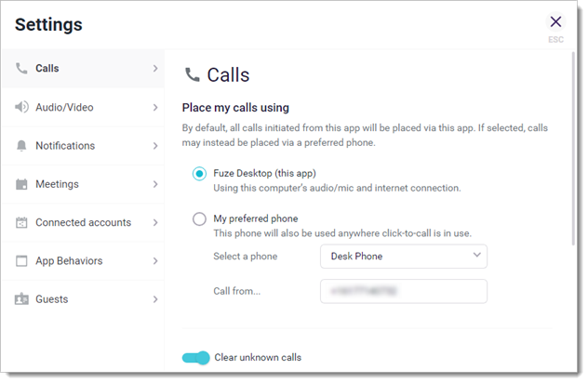Click the speaker icon for Audio/Video
Screen dimensions: 588x383
point(21,107)
